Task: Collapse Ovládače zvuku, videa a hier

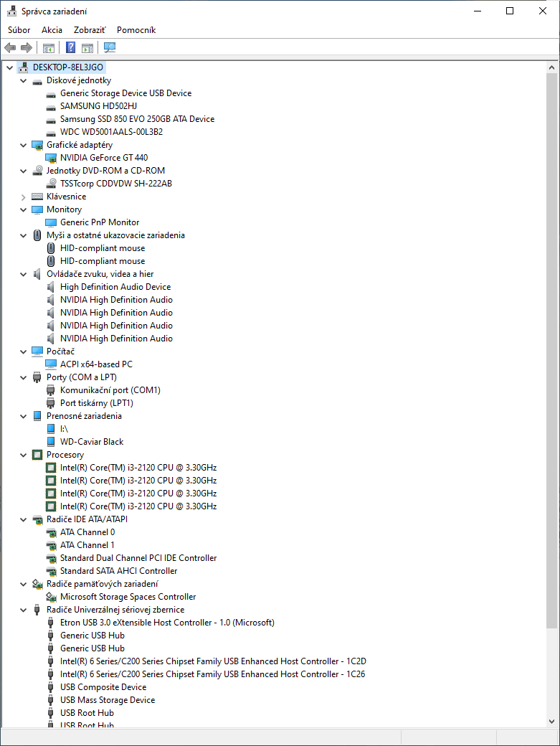Action: [x=23, y=274]
